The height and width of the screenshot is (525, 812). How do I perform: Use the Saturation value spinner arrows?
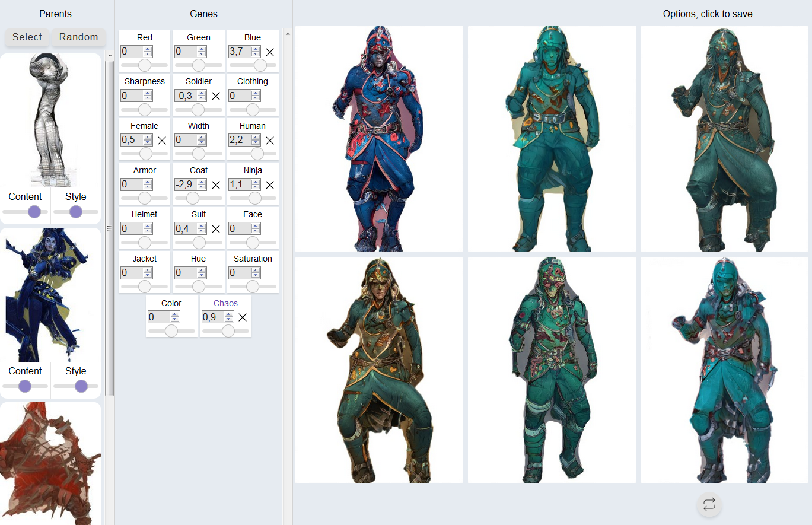[256, 273]
